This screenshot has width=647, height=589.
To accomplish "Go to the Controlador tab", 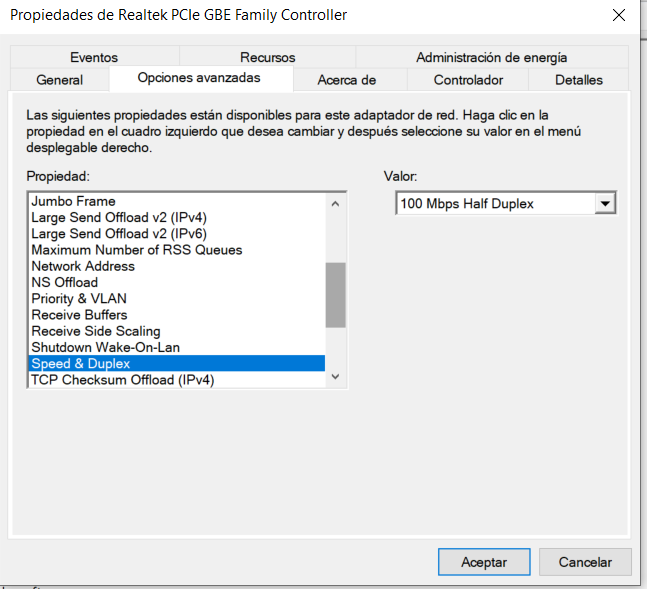I will tap(468, 80).
